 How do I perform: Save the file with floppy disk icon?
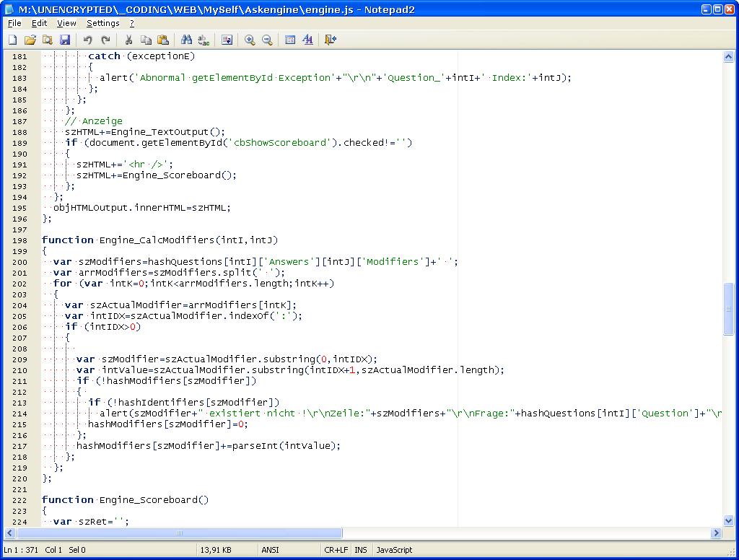pyautogui.click(x=64, y=40)
